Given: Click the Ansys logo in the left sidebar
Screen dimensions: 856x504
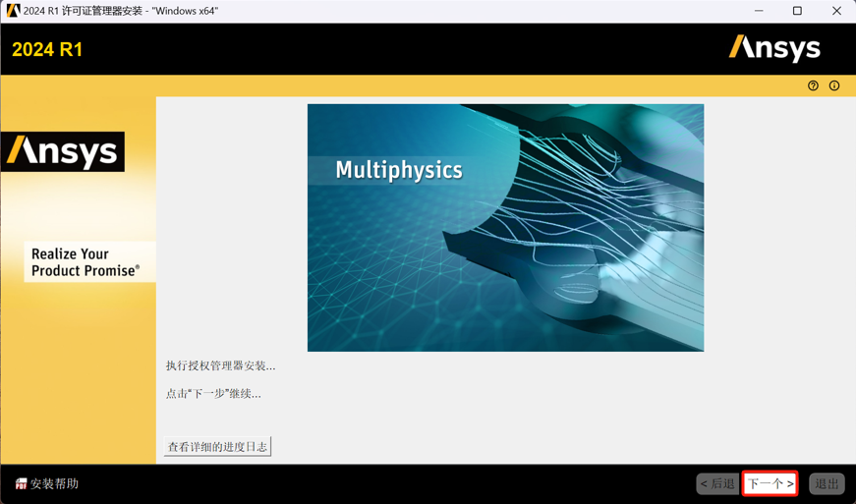Looking at the screenshot, I should coord(63,151).
